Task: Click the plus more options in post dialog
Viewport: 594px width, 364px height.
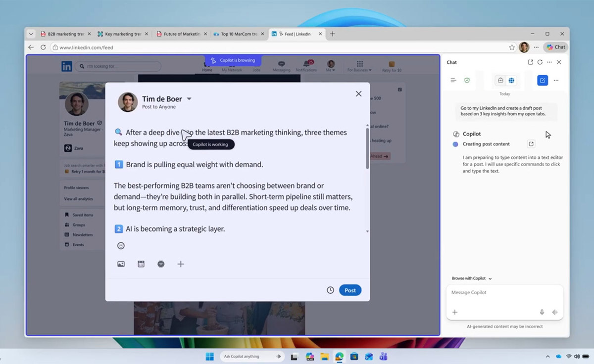Action: coord(181,264)
